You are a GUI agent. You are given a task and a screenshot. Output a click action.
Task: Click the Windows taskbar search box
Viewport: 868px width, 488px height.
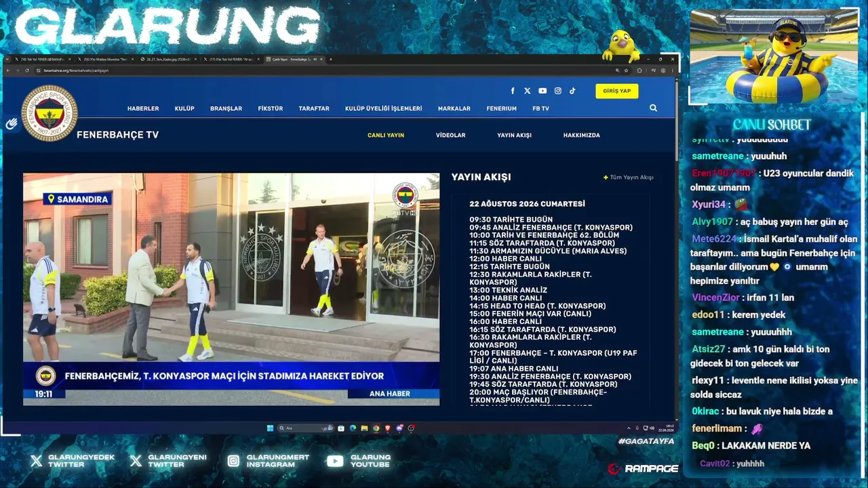click(x=305, y=428)
